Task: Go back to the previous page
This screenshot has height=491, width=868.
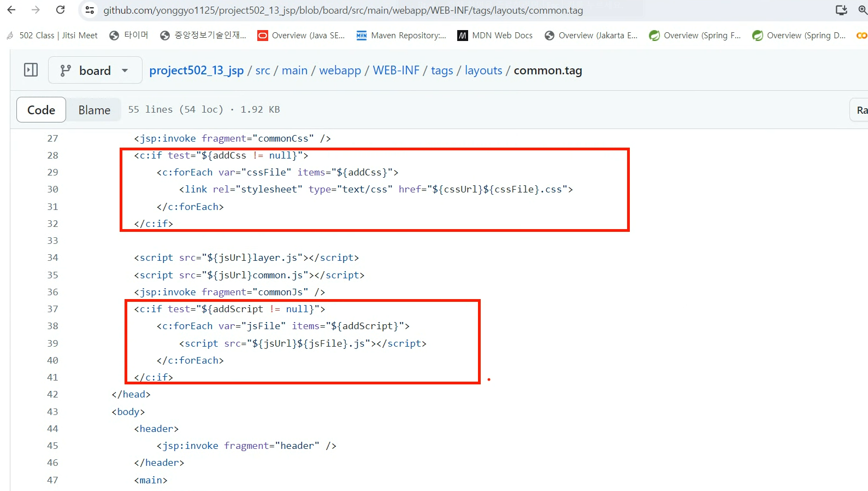Action: pyautogui.click(x=11, y=10)
